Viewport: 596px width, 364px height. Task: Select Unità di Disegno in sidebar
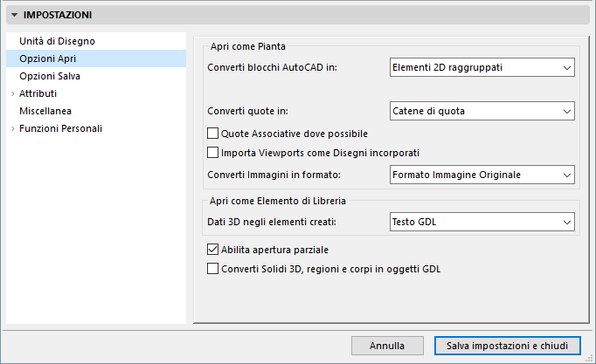click(x=57, y=41)
